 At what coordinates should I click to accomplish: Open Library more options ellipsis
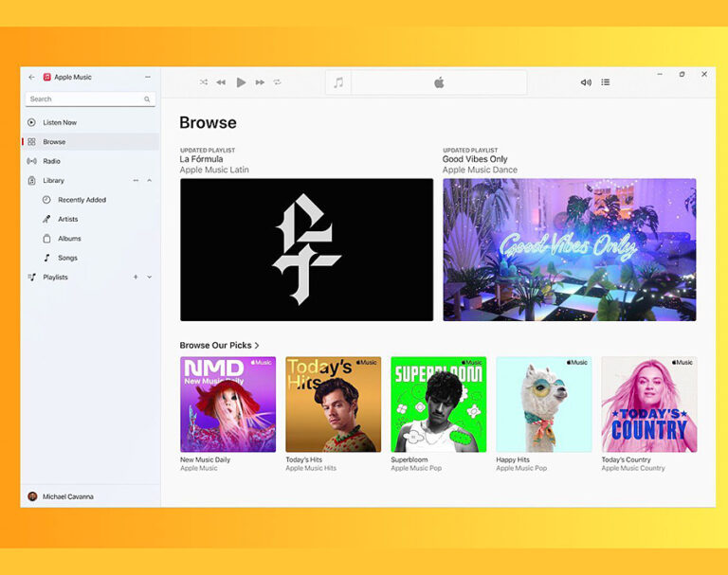[136, 180]
